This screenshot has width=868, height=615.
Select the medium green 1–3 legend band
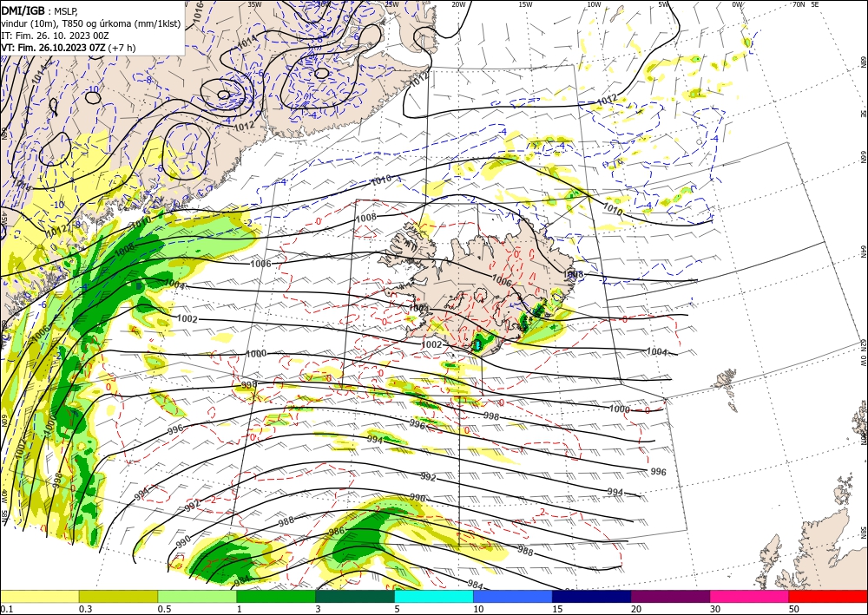coord(276,596)
